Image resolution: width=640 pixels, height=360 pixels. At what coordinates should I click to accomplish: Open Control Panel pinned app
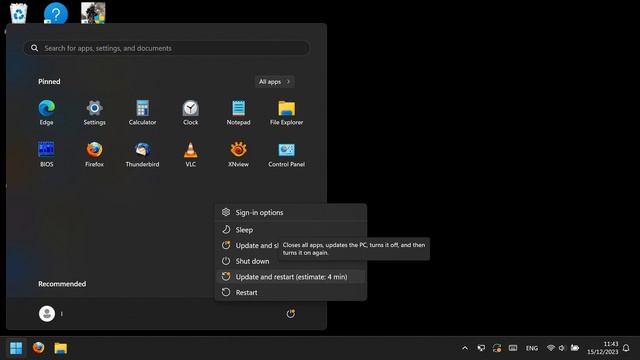[x=287, y=154]
